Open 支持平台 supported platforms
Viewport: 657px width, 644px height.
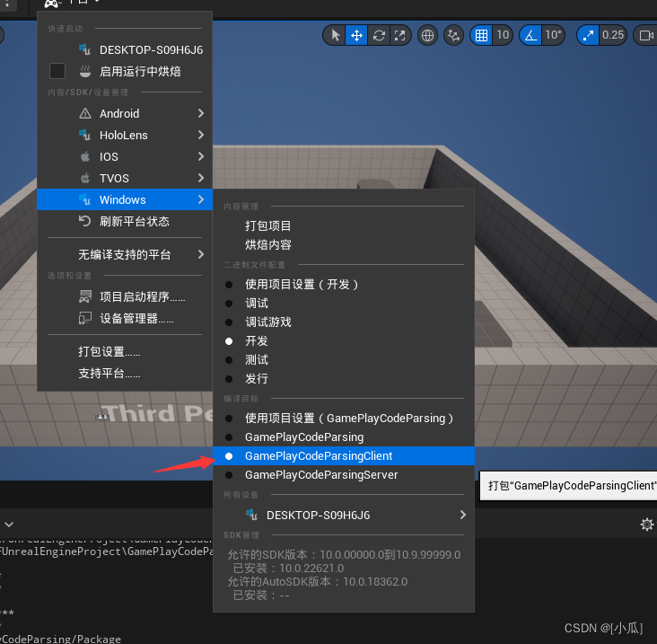coord(125,373)
